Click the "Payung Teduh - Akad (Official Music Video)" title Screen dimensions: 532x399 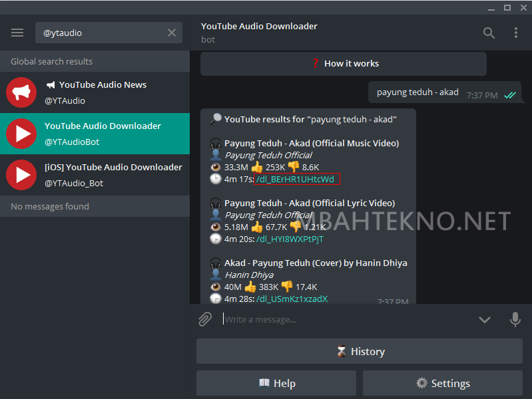(312, 143)
